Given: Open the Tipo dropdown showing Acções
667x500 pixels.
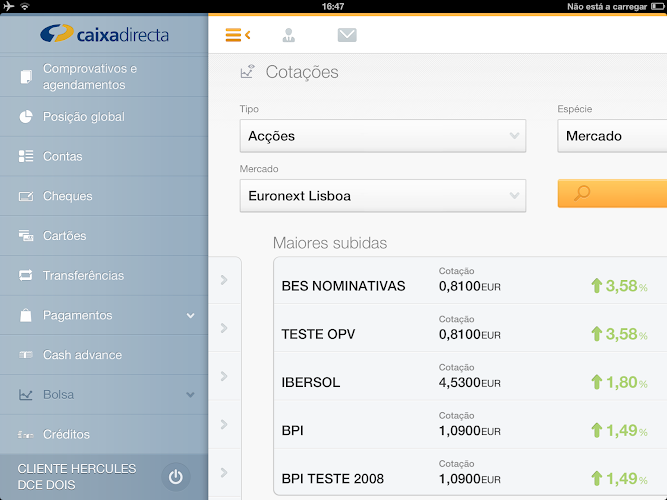Looking at the screenshot, I should (x=383, y=136).
